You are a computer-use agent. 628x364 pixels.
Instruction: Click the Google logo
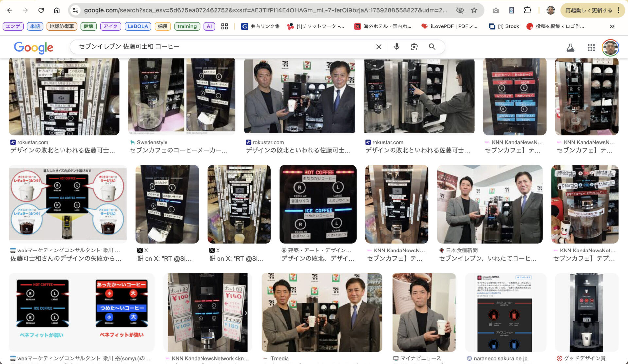[x=33, y=48]
